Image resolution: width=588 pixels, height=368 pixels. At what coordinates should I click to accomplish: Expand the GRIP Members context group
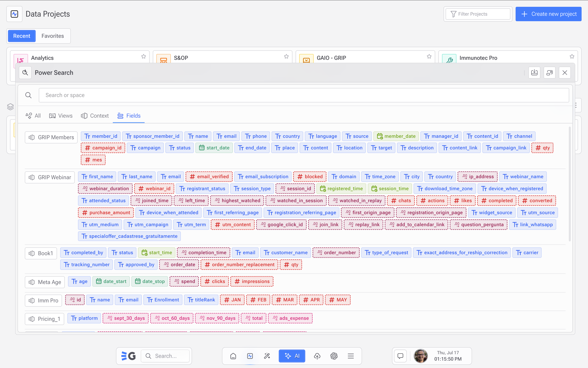tap(51, 137)
